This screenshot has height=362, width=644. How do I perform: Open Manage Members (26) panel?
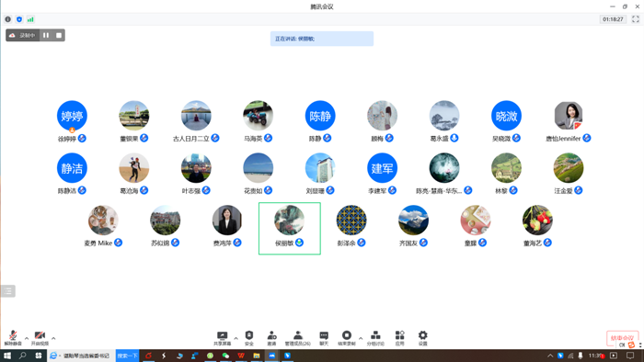pos(298,338)
